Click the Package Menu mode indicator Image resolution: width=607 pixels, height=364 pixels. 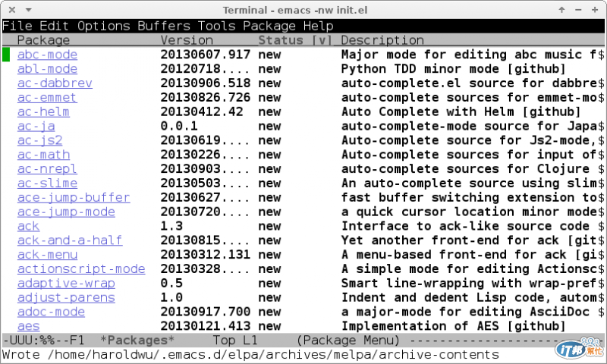click(x=348, y=340)
